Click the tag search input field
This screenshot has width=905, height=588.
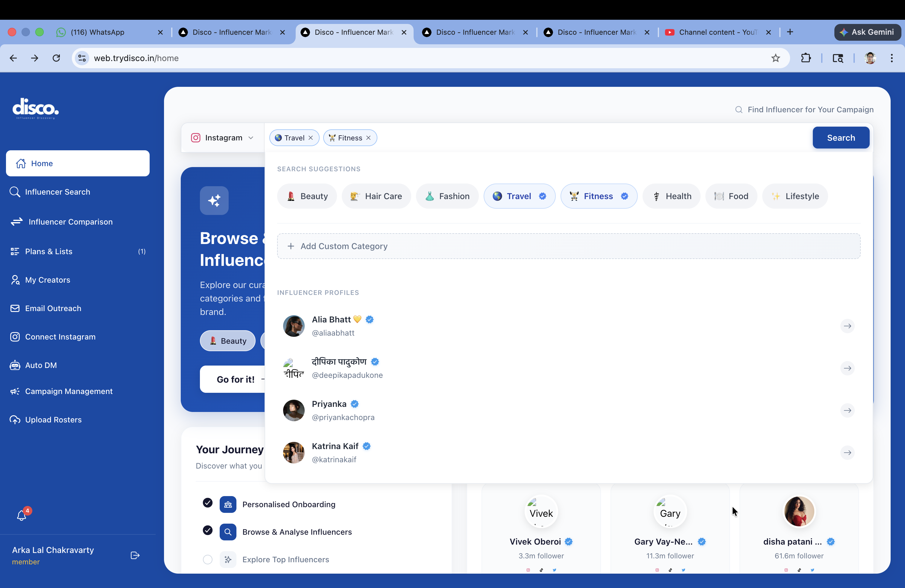(570, 138)
